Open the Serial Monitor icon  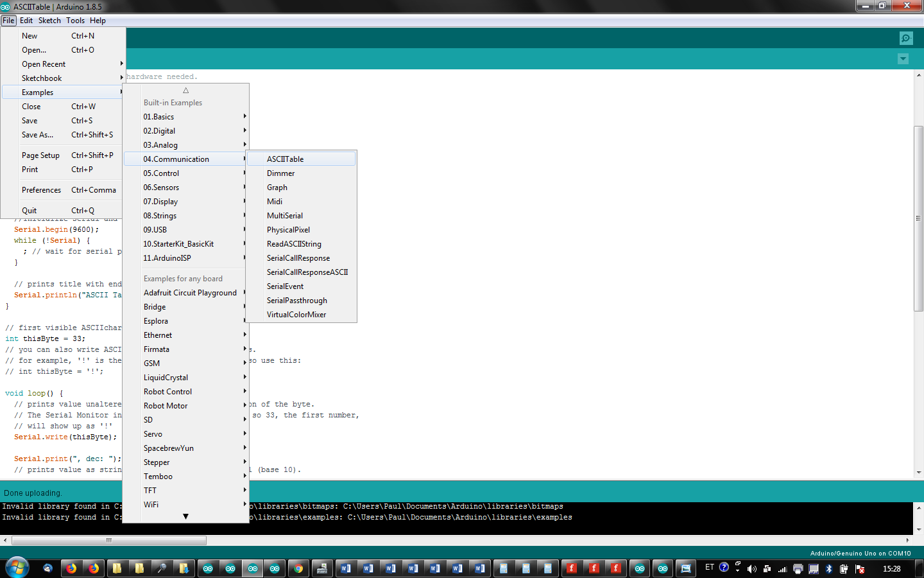pyautogui.click(x=905, y=38)
